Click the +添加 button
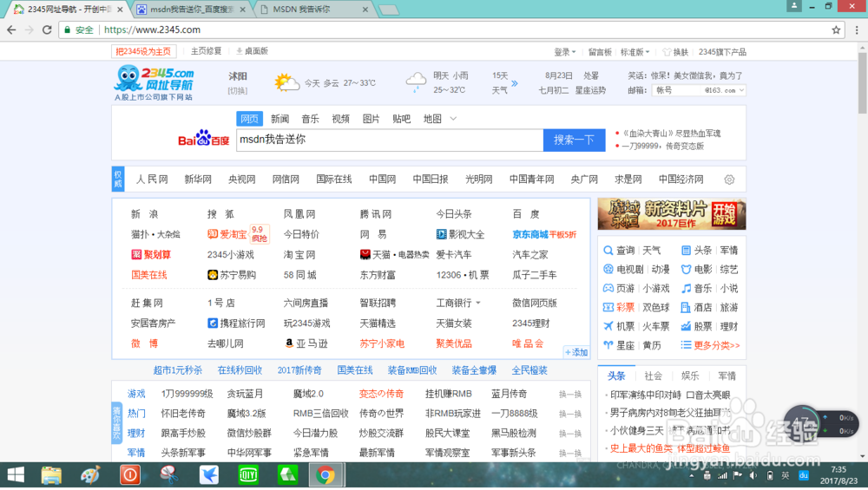This screenshot has height=490, width=868. [x=576, y=352]
